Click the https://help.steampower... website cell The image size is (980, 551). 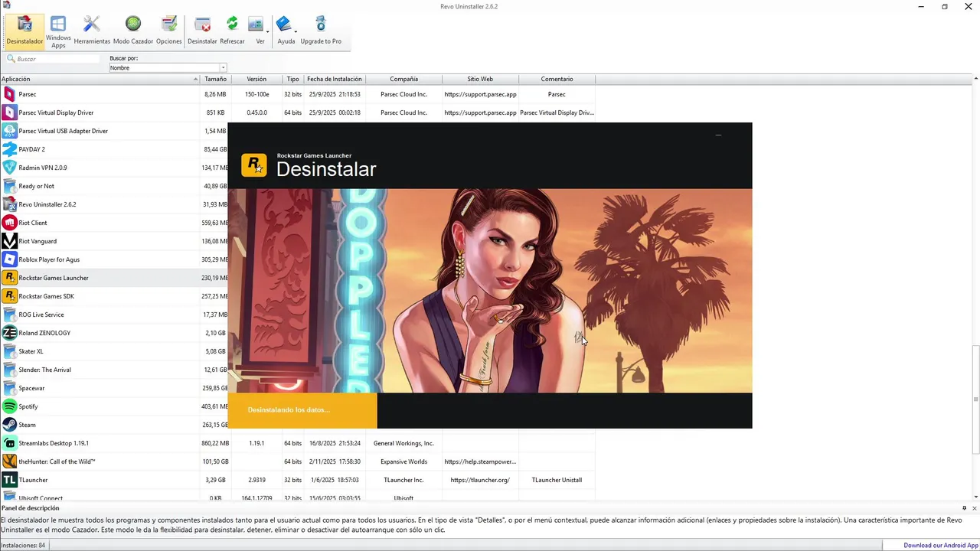(x=480, y=461)
